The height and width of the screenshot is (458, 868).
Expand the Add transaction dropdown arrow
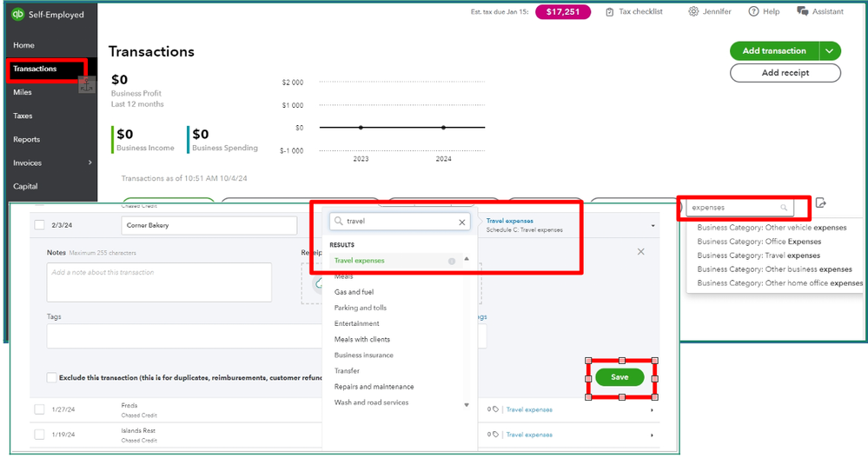coord(831,51)
